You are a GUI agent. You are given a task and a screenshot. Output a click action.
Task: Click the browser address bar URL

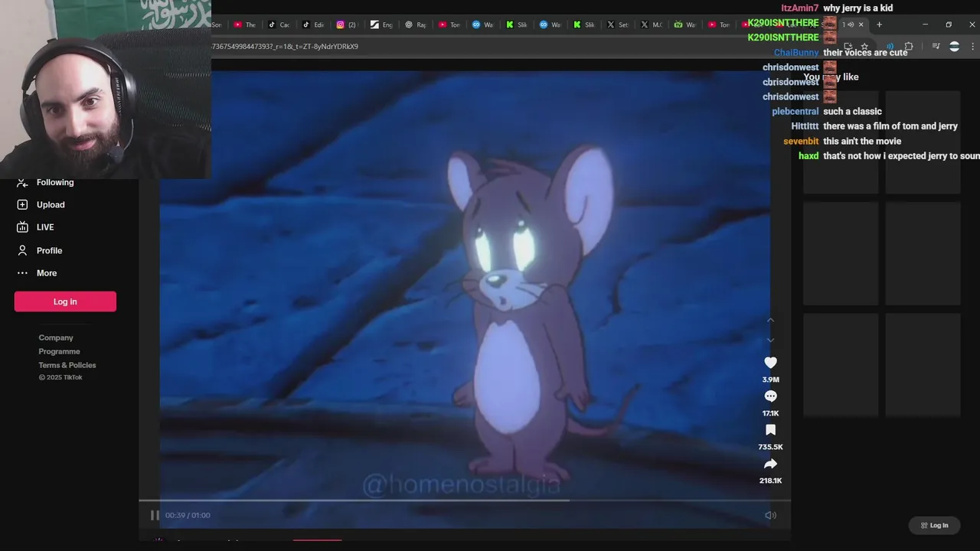pyautogui.click(x=286, y=46)
